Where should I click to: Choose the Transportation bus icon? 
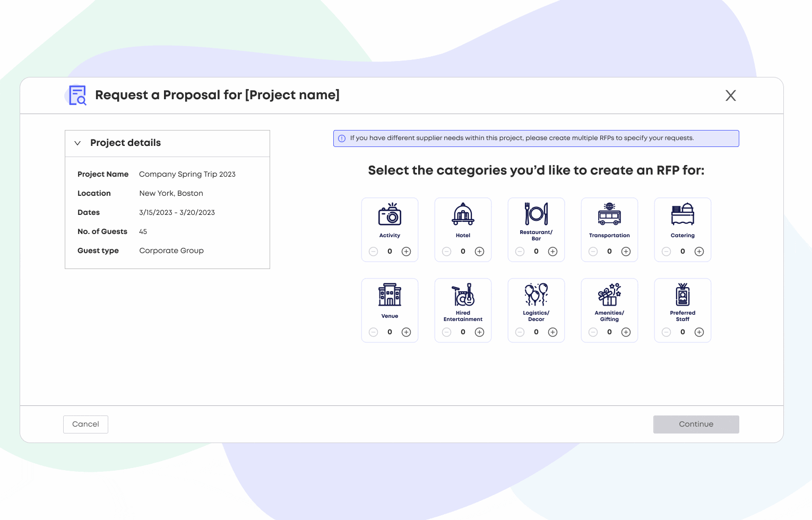click(x=609, y=214)
